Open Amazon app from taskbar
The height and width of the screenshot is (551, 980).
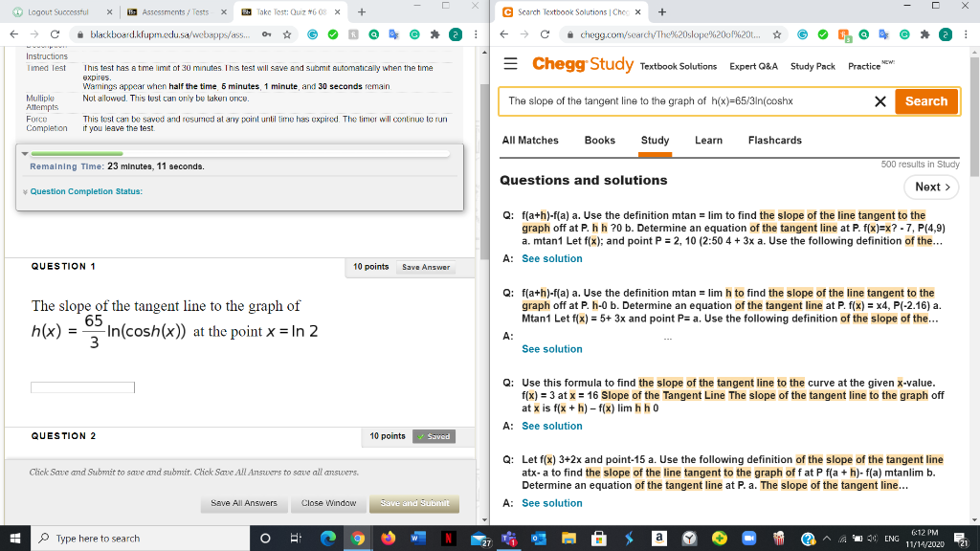[658, 538]
